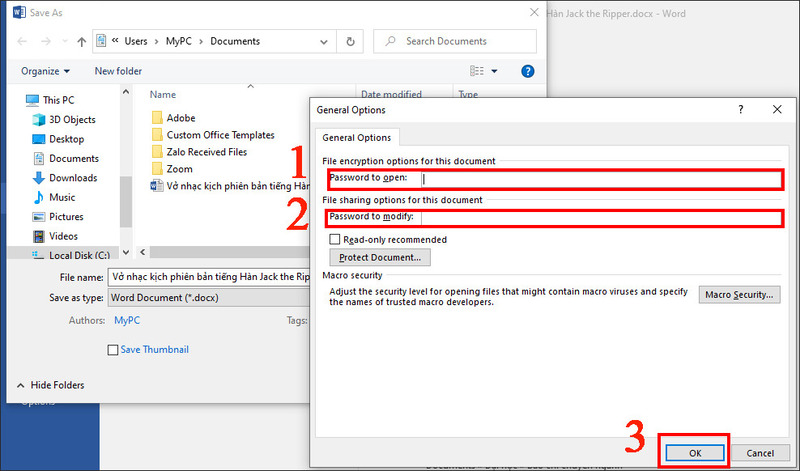The width and height of the screenshot is (800, 471).
Task: Confirm General Options with OK
Action: coord(695,453)
